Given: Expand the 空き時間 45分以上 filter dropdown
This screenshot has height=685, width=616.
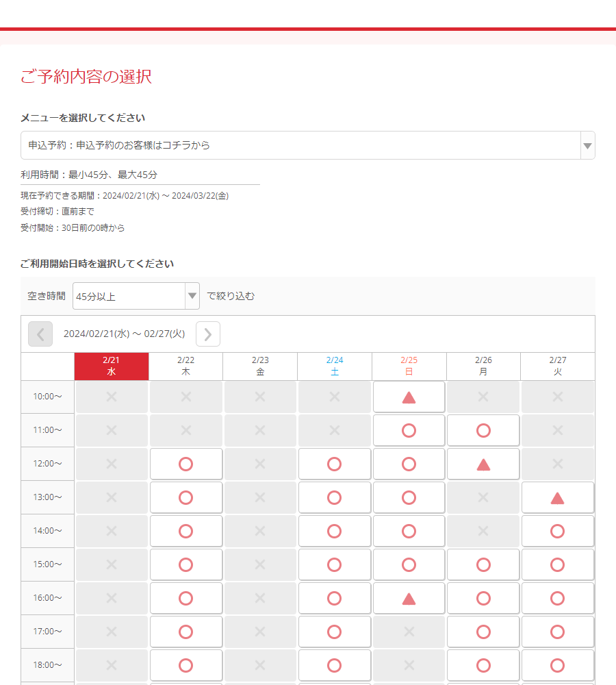Looking at the screenshot, I should (x=136, y=296).
